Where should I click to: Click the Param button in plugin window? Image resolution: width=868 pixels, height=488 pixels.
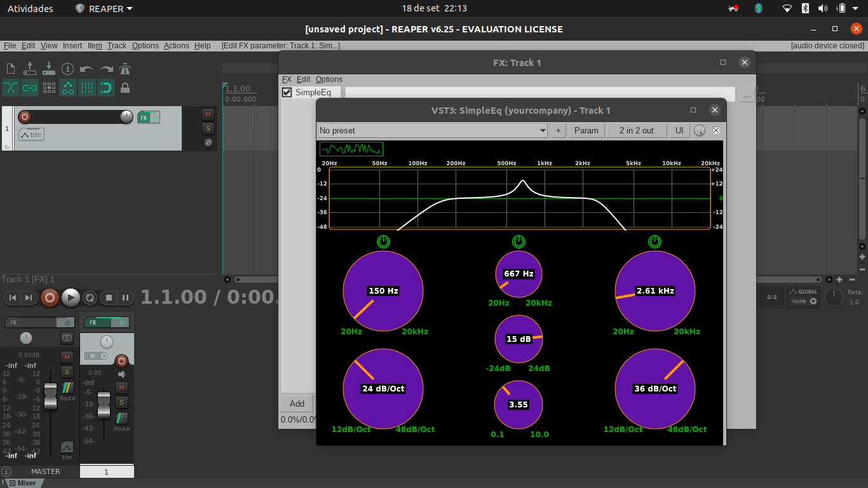point(586,130)
